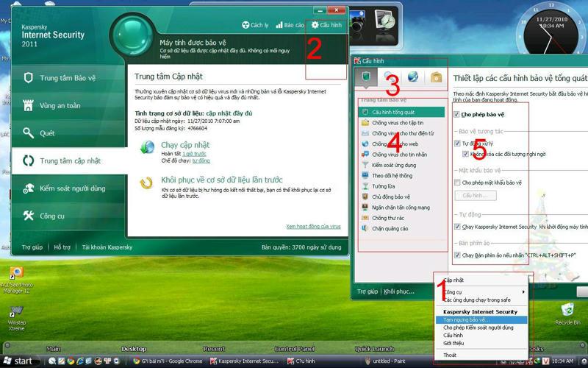Click Khôi phục về cơ sở dữ liệu lần trước
588x368 pixels.
point(222,180)
